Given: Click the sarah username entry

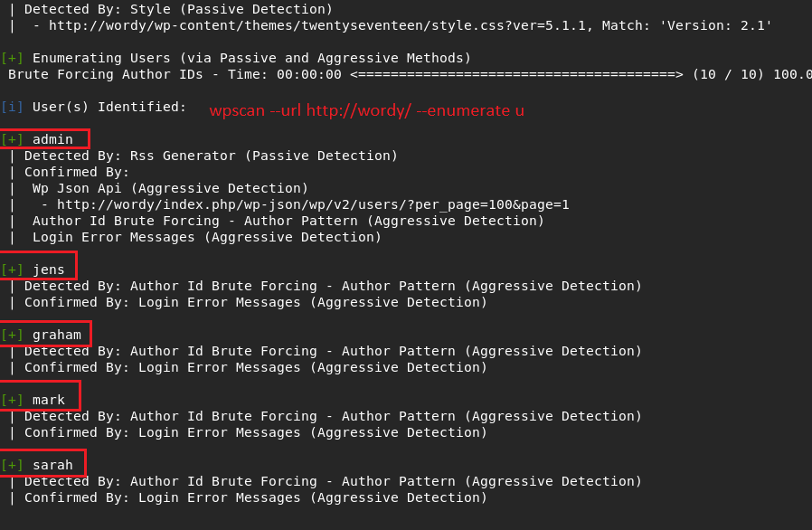Looking at the screenshot, I should pyautogui.click(x=52, y=465).
